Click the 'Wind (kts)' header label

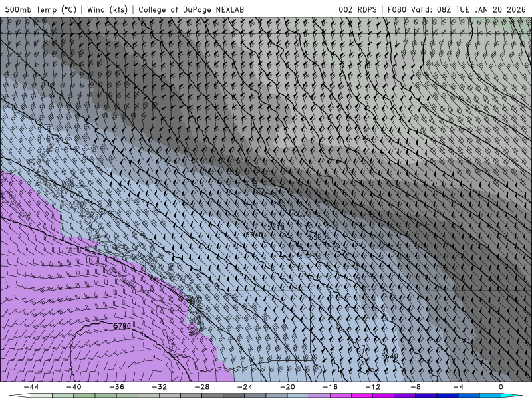click(x=107, y=9)
